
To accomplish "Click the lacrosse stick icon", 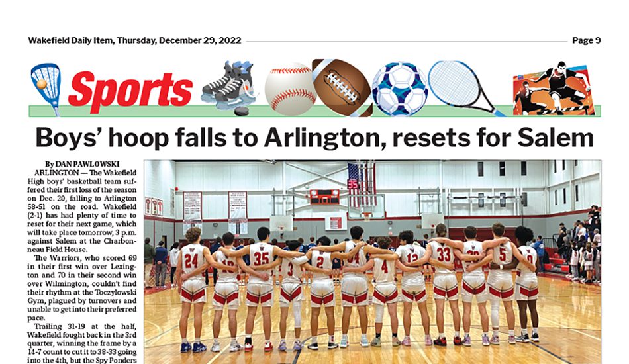I will [x=45, y=89].
